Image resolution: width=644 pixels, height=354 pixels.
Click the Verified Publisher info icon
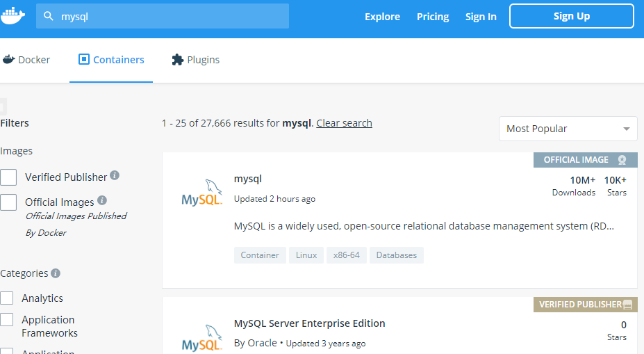click(x=115, y=175)
